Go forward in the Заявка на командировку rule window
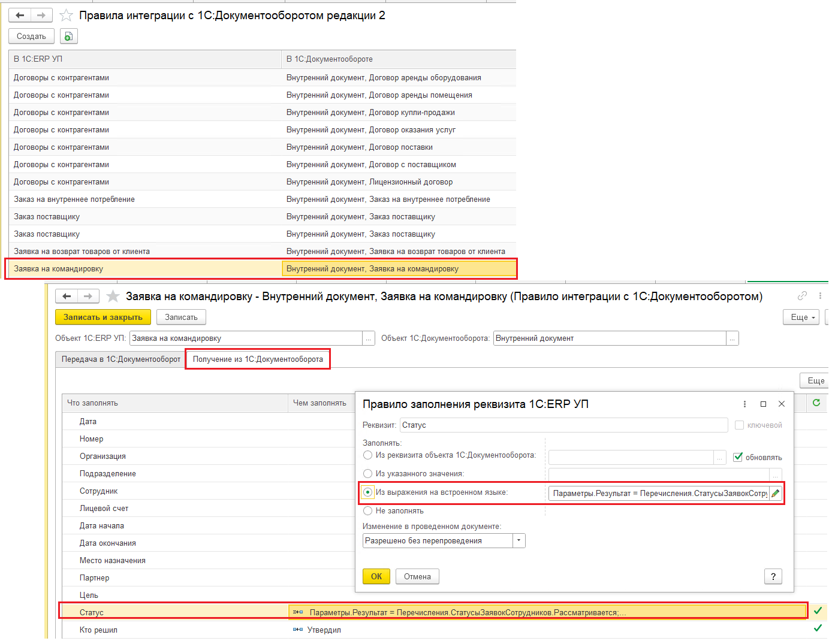The height and width of the screenshot is (644, 832). pos(88,296)
